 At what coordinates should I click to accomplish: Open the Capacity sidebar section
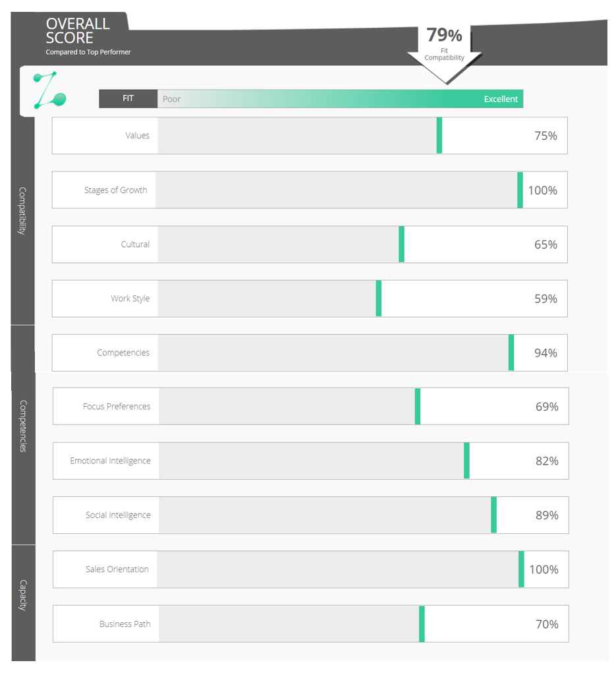22,595
